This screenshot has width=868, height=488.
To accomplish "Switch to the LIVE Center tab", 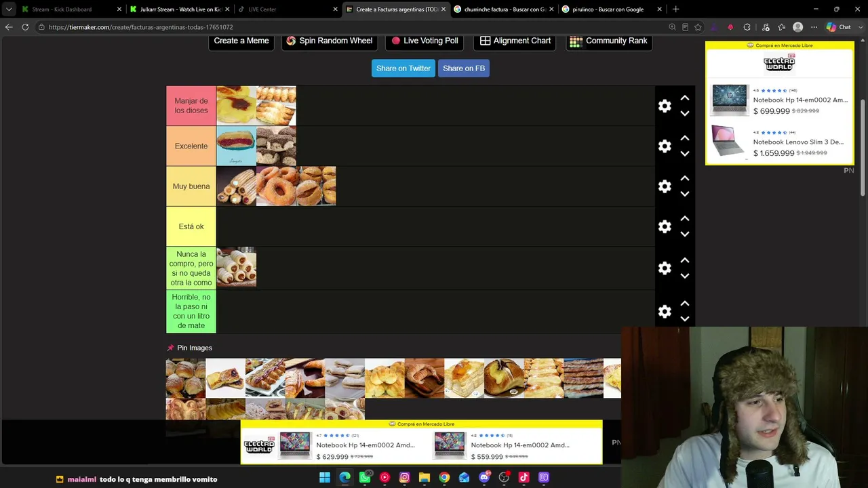I will [x=288, y=9].
